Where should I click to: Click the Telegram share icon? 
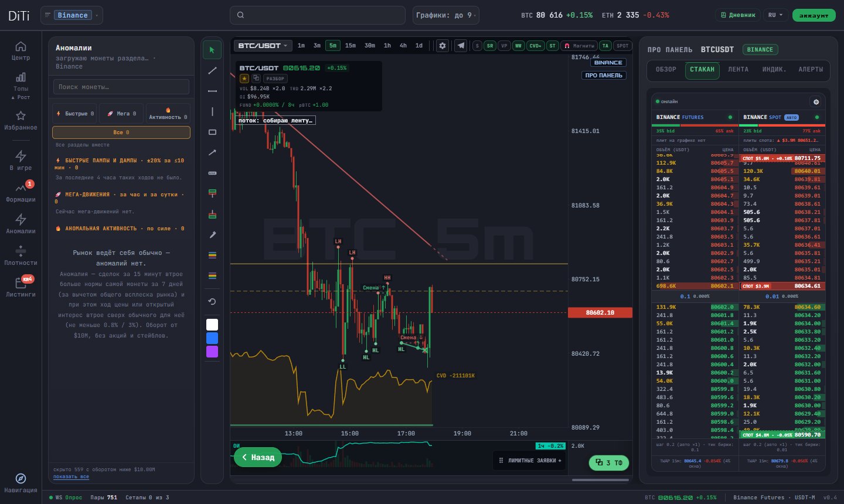pyautogui.click(x=461, y=46)
